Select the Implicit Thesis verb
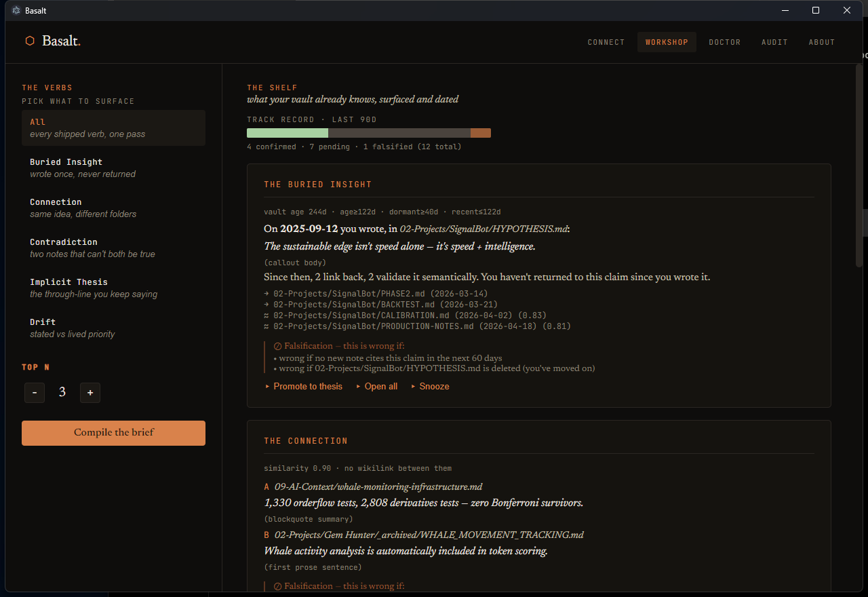 [x=113, y=288]
